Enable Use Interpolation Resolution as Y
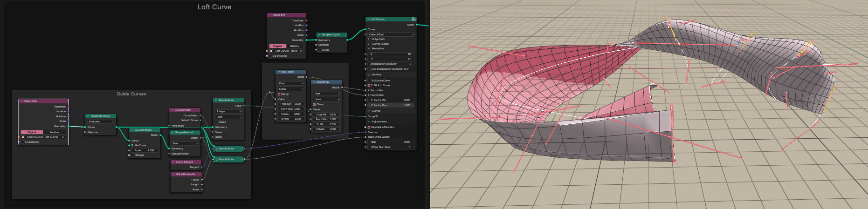 coord(369,69)
